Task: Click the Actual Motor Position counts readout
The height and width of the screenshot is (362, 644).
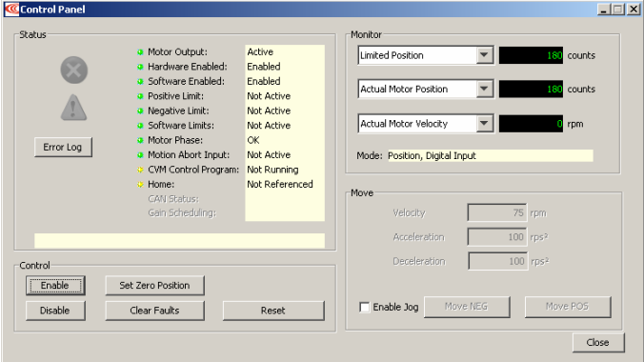Action: pyautogui.click(x=531, y=89)
